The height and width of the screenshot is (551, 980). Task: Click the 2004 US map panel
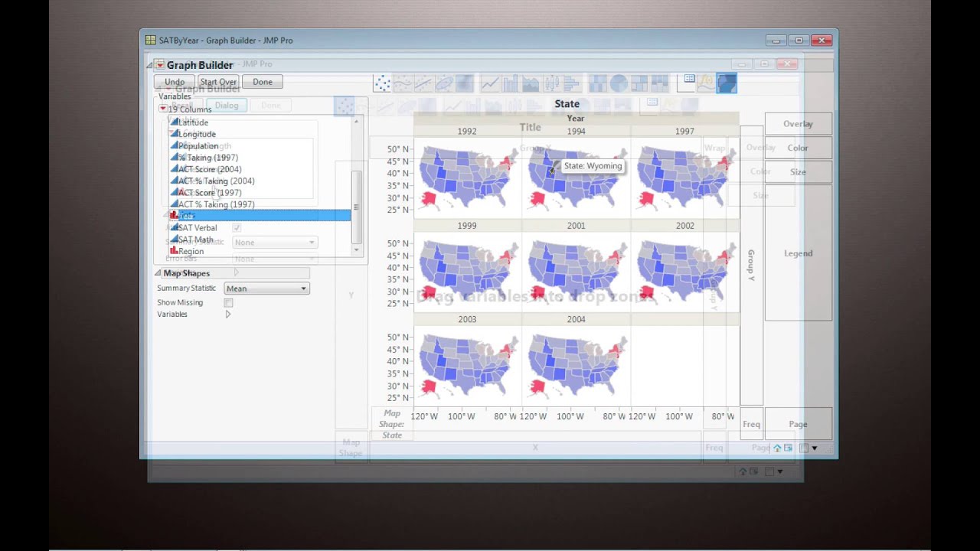point(576,367)
